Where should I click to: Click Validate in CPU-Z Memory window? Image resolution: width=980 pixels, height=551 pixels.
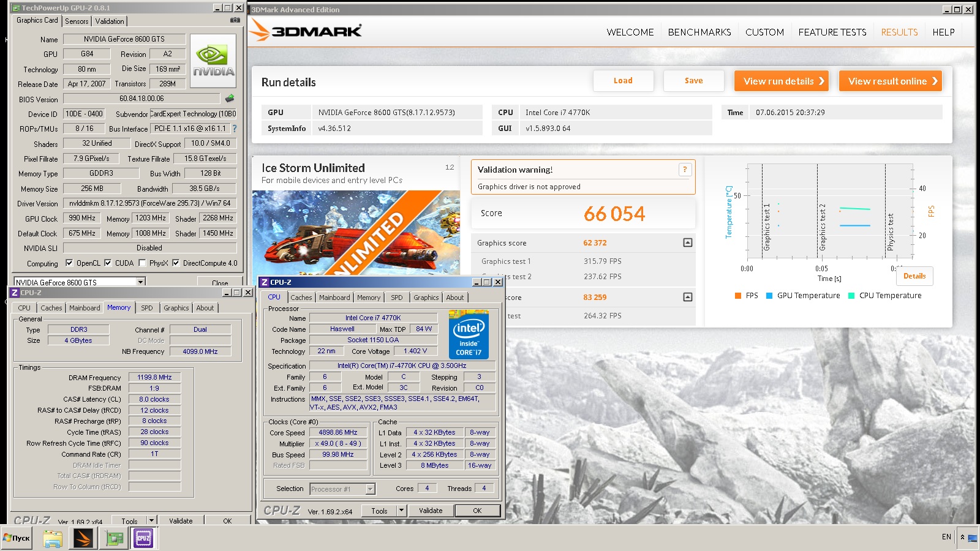[181, 521]
